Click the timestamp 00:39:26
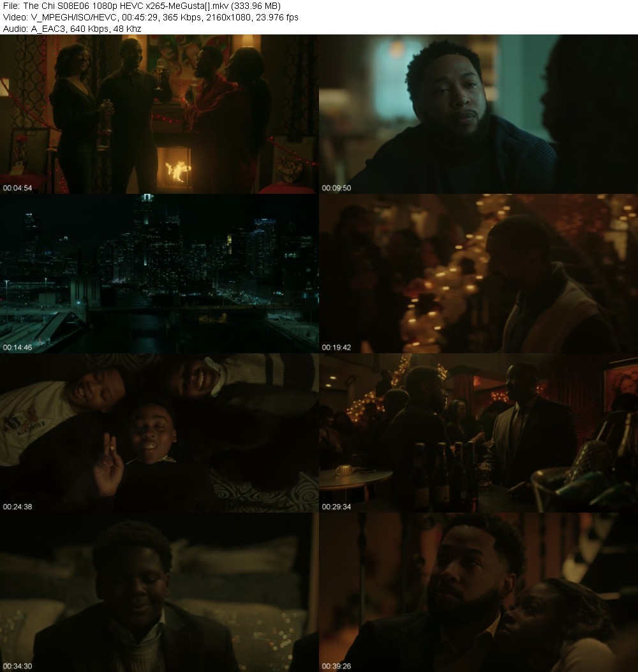Image resolution: width=638 pixels, height=672 pixels. (x=337, y=666)
